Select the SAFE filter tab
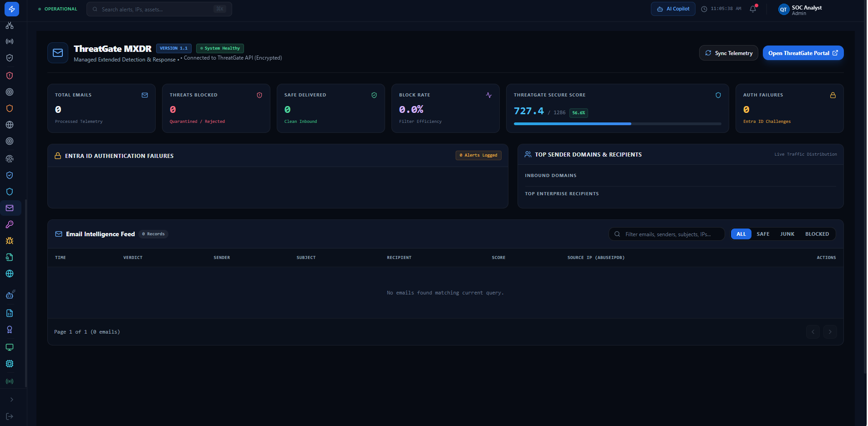 click(x=763, y=234)
